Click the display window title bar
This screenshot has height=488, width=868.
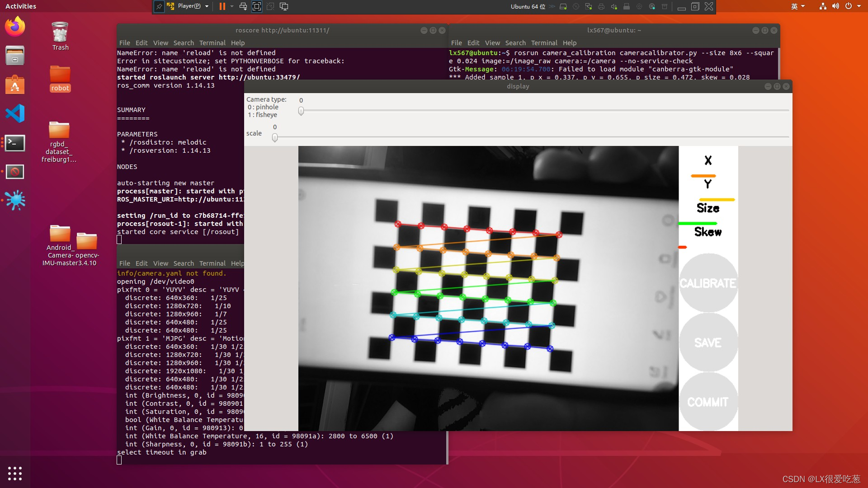pos(518,86)
